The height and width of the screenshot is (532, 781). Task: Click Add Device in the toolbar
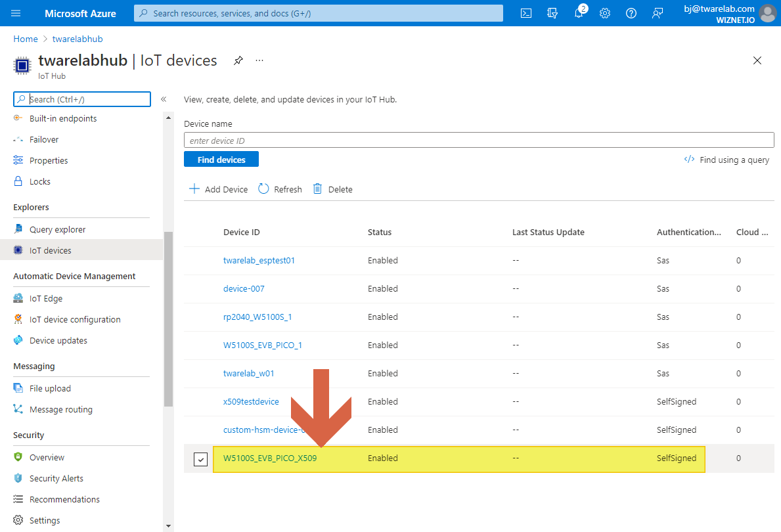pyautogui.click(x=219, y=189)
